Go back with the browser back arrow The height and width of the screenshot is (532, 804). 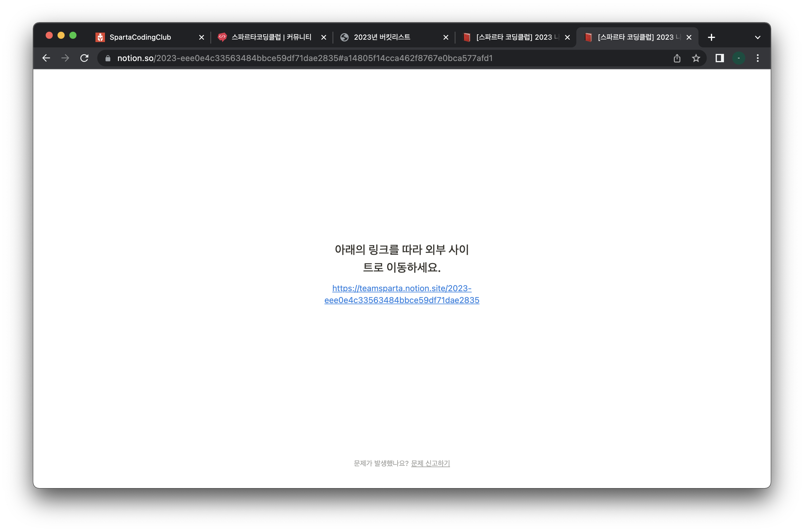[46, 58]
